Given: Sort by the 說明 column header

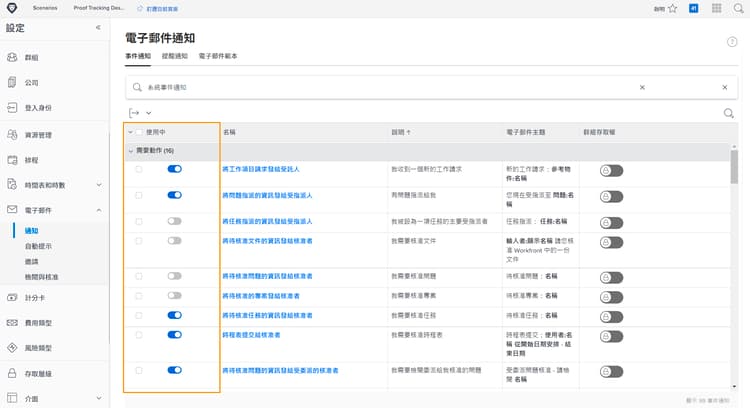Looking at the screenshot, I should (x=401, y=132).
